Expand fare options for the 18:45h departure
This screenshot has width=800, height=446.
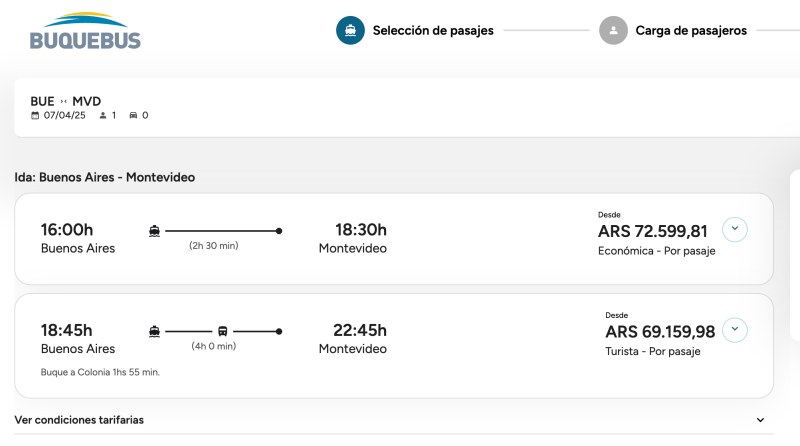pos(735,329)
